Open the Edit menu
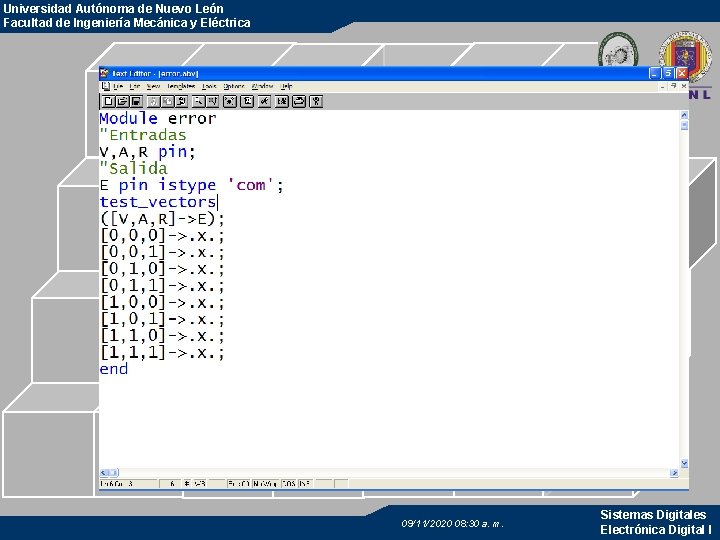 click(135, 86)
